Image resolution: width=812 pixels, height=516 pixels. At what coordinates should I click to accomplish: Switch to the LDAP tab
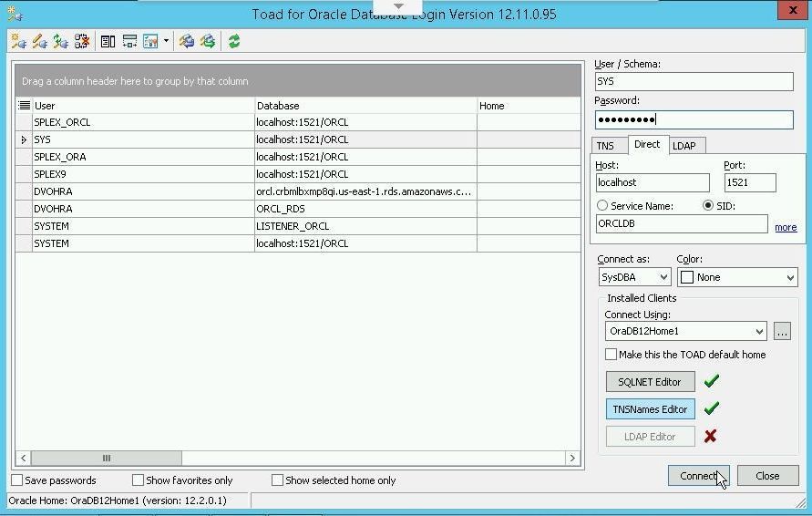coord(684,146)
